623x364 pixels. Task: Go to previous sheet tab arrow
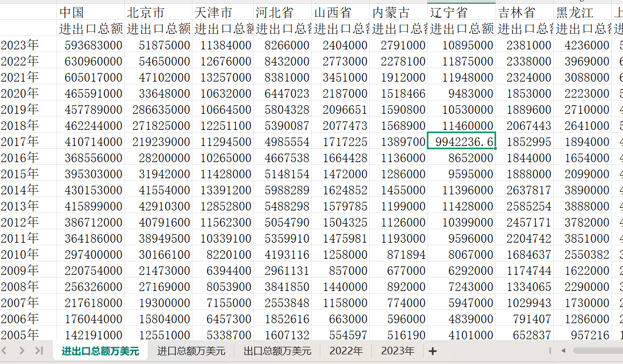(x=4, y=351)
